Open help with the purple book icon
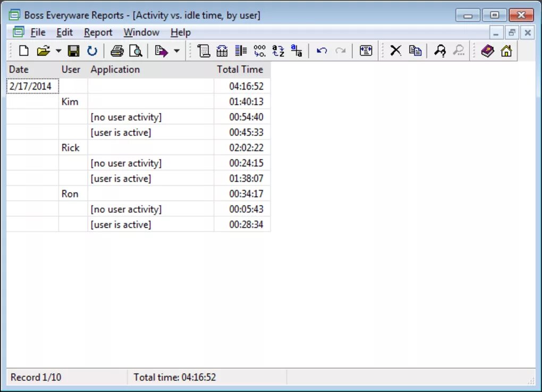The width and height of the screenshot is (542, 392). point(487,51)
